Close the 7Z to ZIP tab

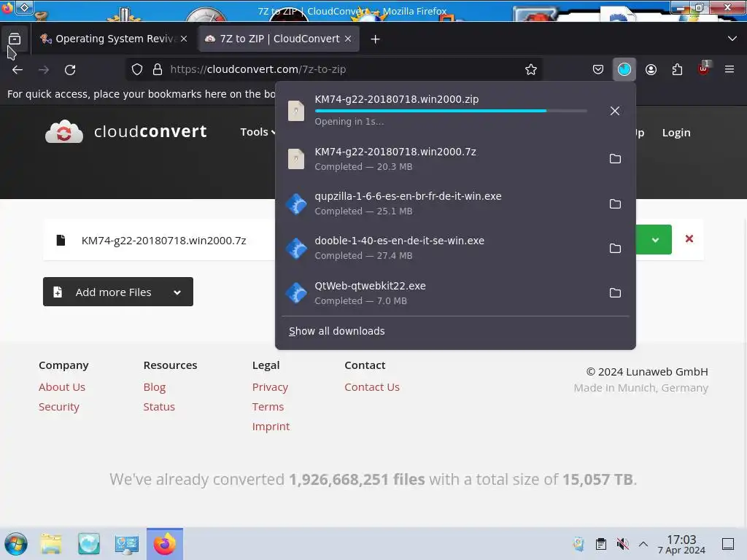click(348, 39)
